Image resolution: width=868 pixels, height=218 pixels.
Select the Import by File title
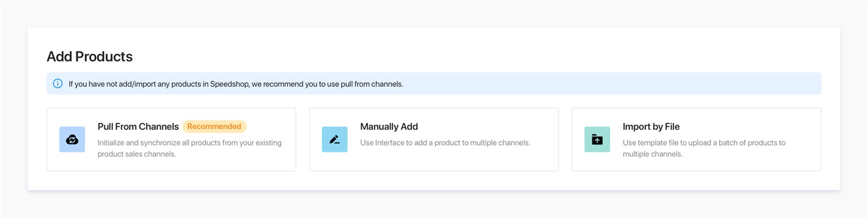(651, 126)
